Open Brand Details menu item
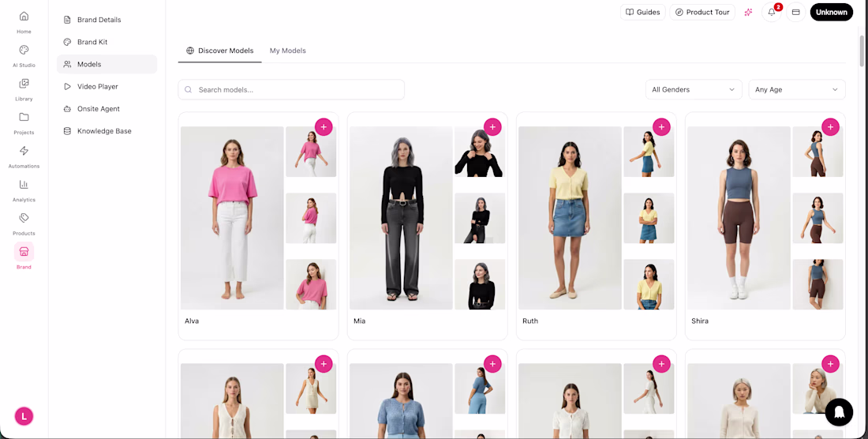 (107, 20)
